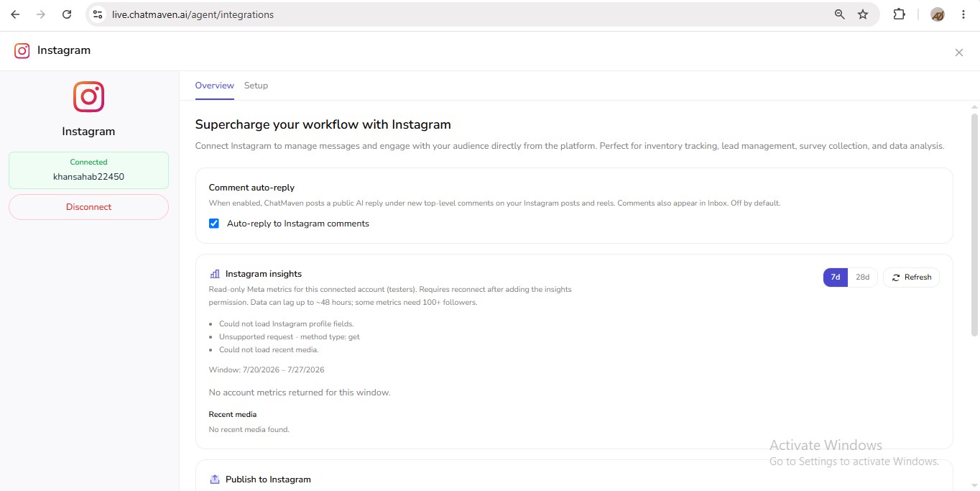Open the Chrome profile avatar

click(x=937, y=14)
